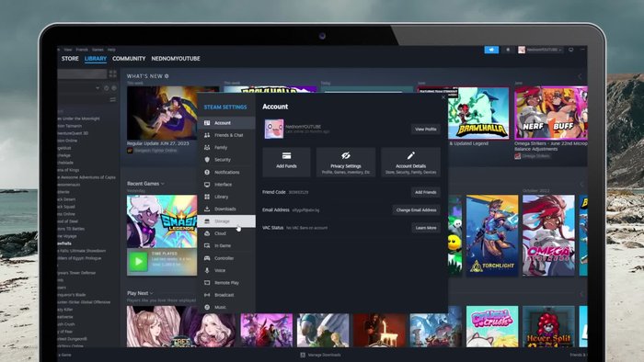Open Family settings section

[x=226, y=148]
